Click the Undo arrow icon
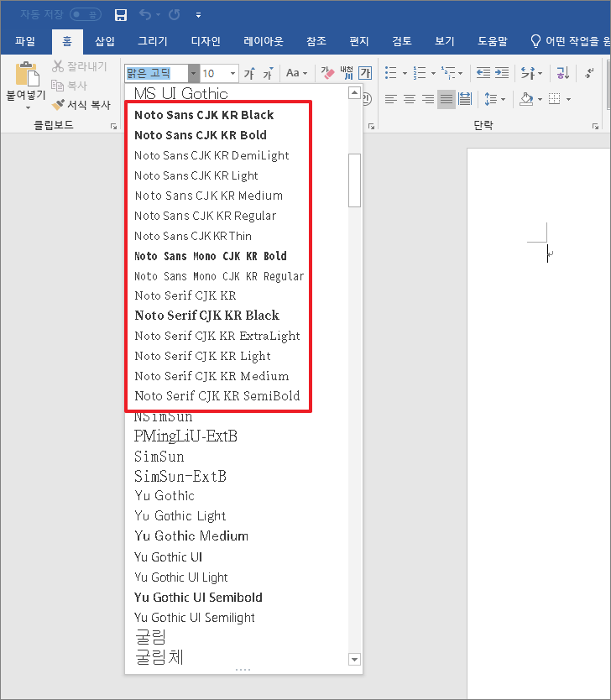Viewport: 611px width, 700px height. (145, 15)
